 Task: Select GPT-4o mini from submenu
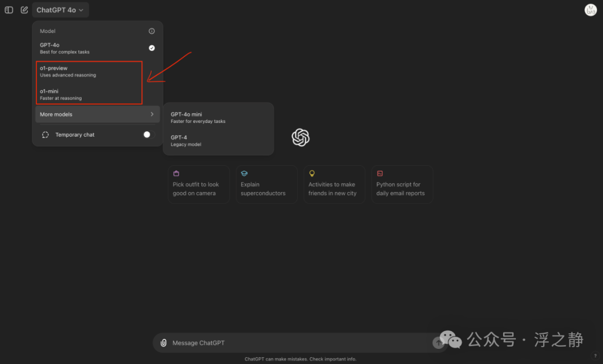[x=218, y=118]
